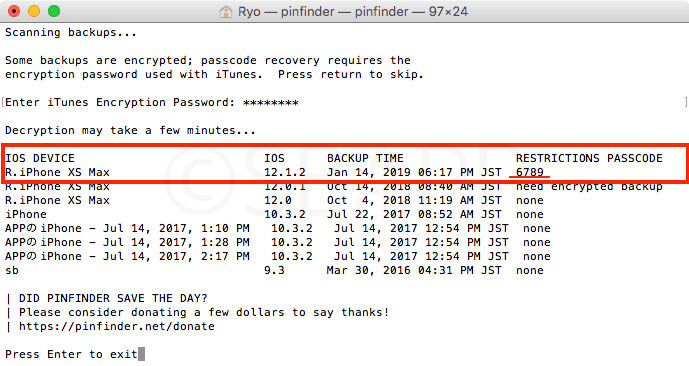Click backup time 'Oct 4, 2018 11:19 AM JST'
Viewport: 689px width, 366px height.
414,200
